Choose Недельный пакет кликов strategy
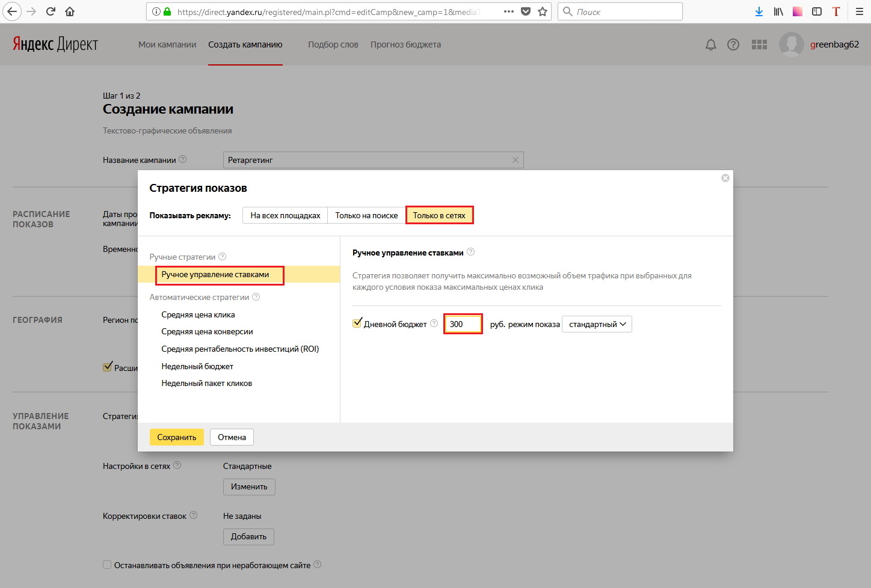Screen dimensions: 871x588 [207, 383]
